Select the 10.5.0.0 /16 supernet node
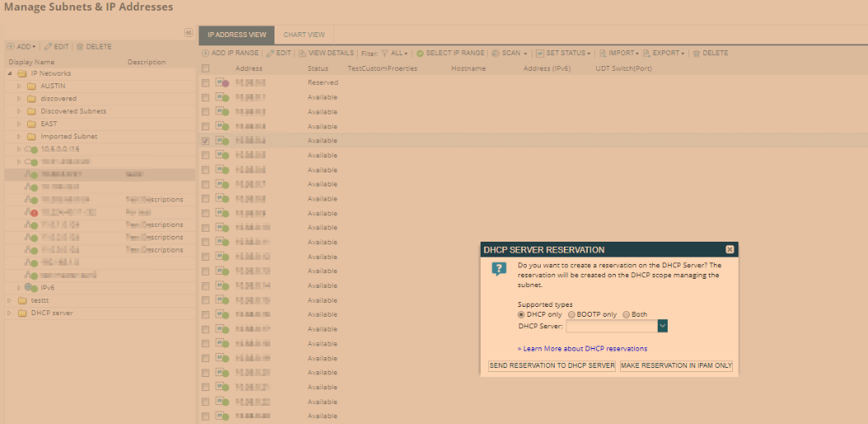The width and height of the screenshot is (868, 424). (x=60, y=149)
